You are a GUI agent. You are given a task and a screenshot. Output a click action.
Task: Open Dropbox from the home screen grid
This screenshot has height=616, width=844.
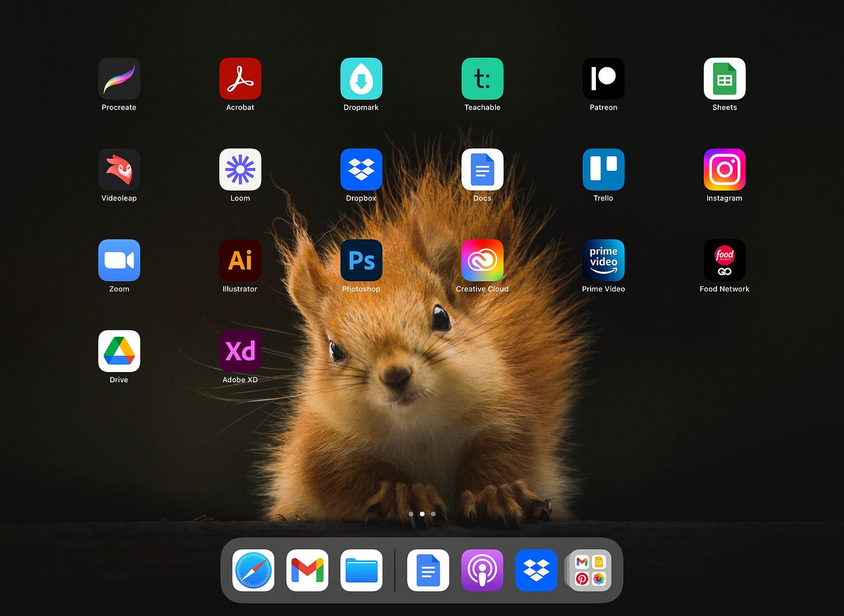(x=361, y=170)
